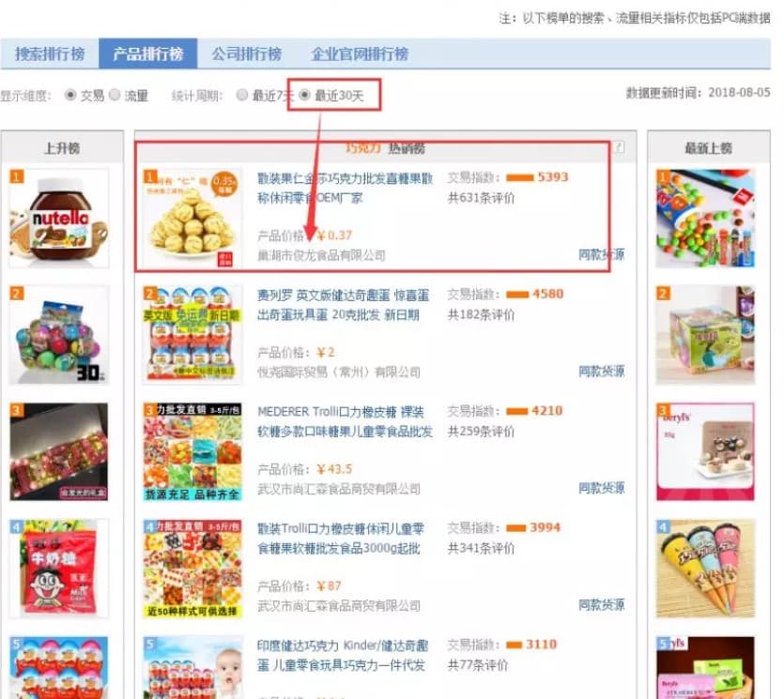Screen dimensions: 784x699
Task: Open the Kinder egg product image ranked second
Action: 192,335
